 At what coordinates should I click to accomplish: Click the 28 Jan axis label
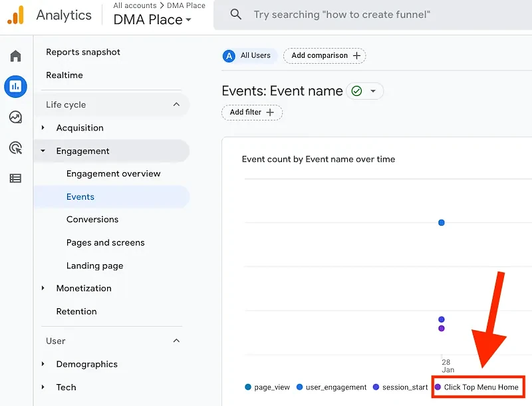[x=448, y=366]
